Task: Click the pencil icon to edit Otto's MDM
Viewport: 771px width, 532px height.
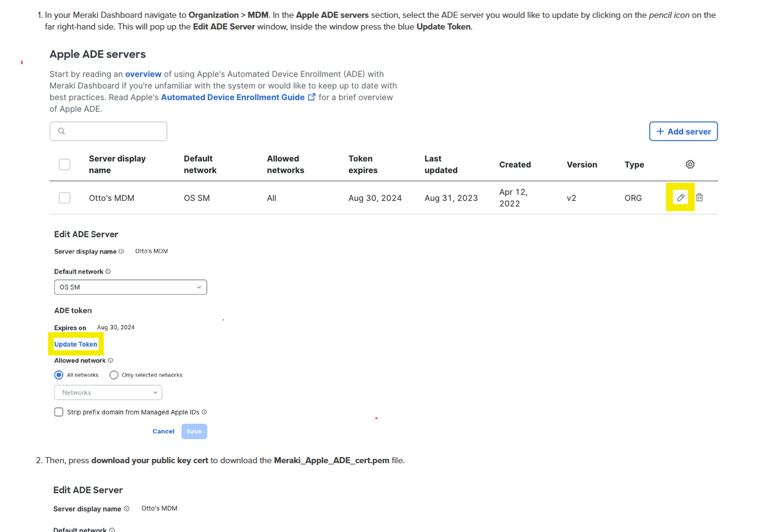Action: tap(680, 198)
